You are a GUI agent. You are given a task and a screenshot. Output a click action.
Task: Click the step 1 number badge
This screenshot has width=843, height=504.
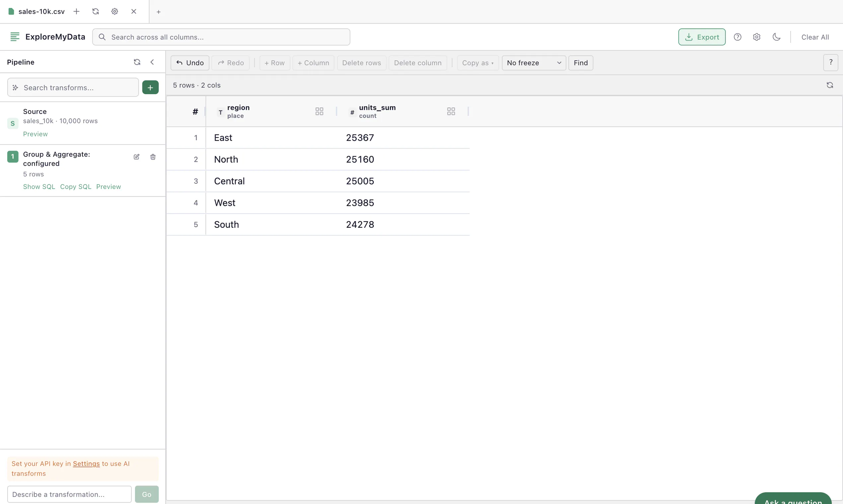click(13, 157)
